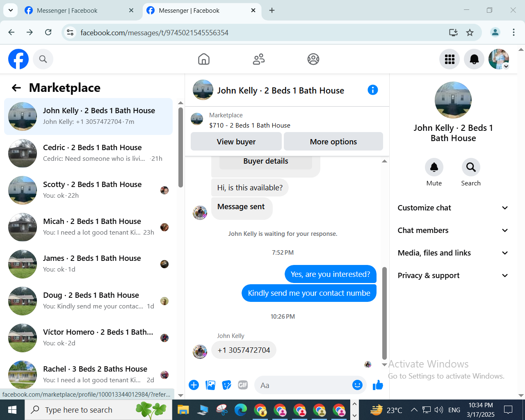Viewport: 525px width, 420px height.
Task: Mute this conversation with bell icon
Action: coord(434,167)
